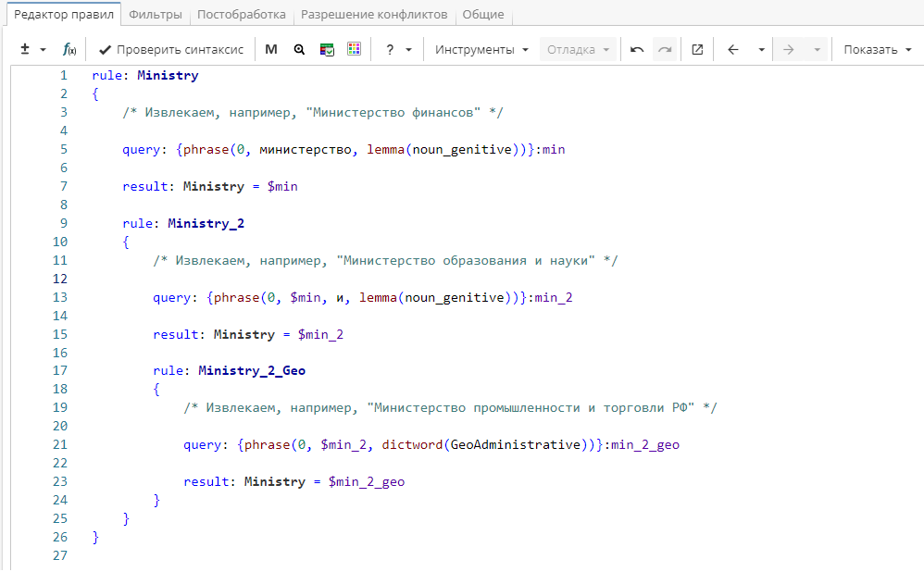Navigate back with left arrow
924x572 pixels.
pyautogui.click(x=733, y=49)
